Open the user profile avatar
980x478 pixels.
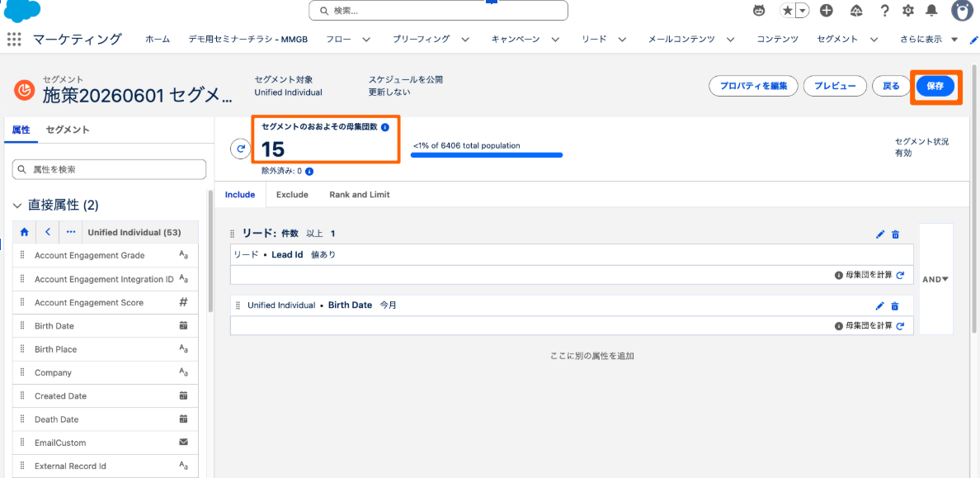[x=964, y=11]
